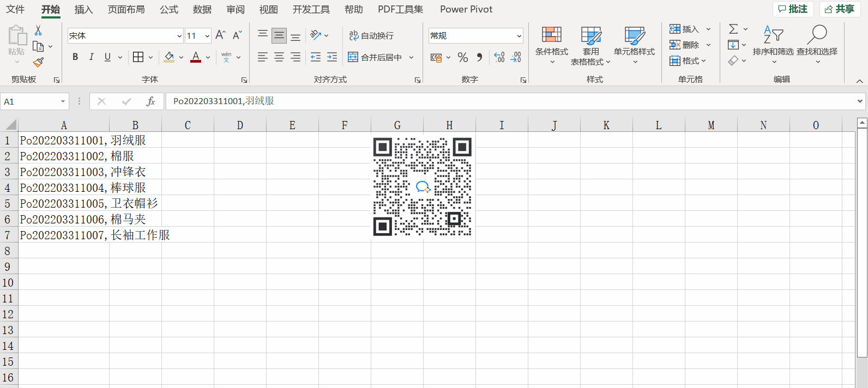This screenshot has height=388, width=868.
Task: Toggle Italic formatting
Action: point(91,57)
